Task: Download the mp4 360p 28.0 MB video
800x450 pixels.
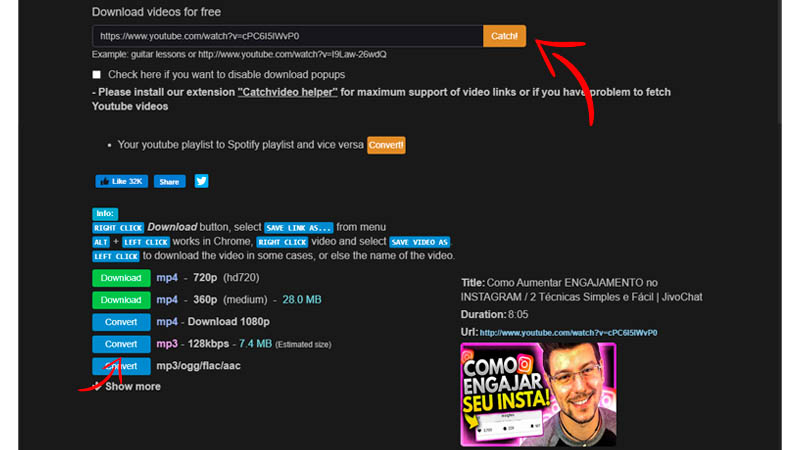Action: click(x=121, y=300)
